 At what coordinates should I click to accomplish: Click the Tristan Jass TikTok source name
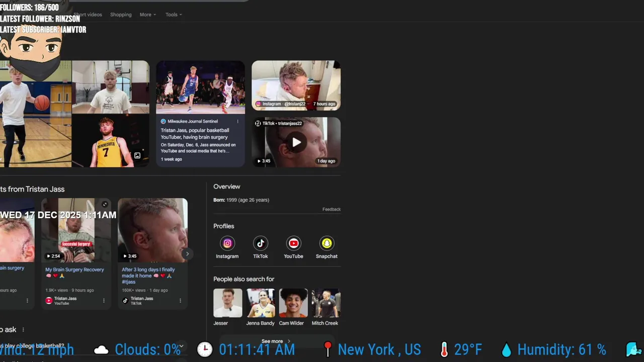click(142, 299)
